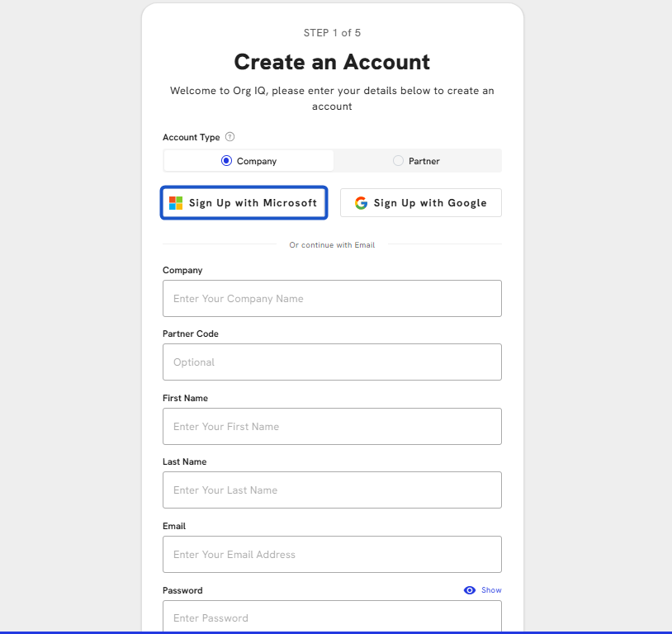The width and height of the screenshot is (672, 634).
Task: Choose the Company account type tab
Action: point(248,161)
